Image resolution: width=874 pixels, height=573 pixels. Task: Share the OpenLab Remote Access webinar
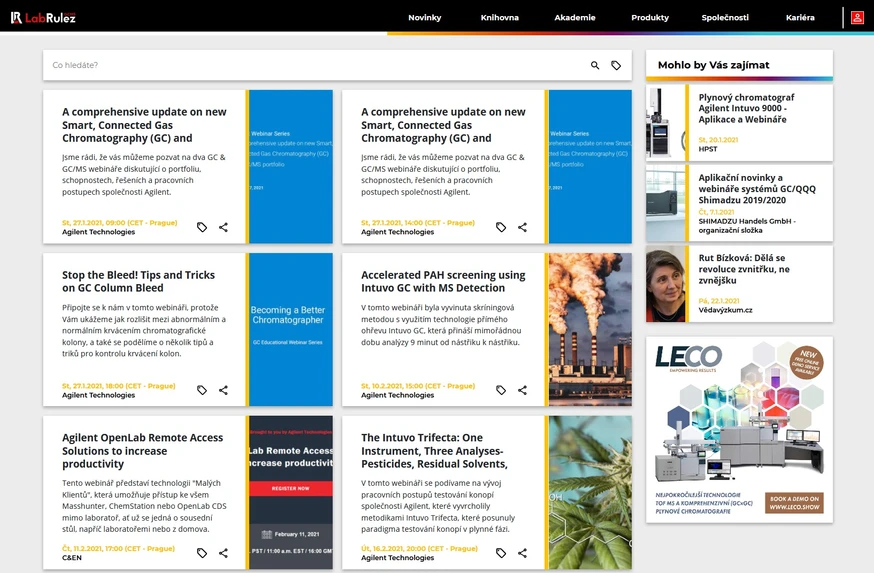(x=224, y=553)
